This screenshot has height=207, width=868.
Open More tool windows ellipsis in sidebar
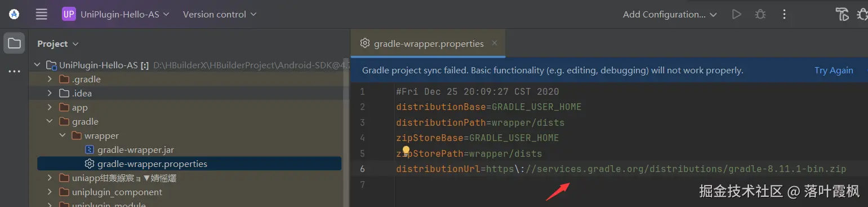click(14, 72)
